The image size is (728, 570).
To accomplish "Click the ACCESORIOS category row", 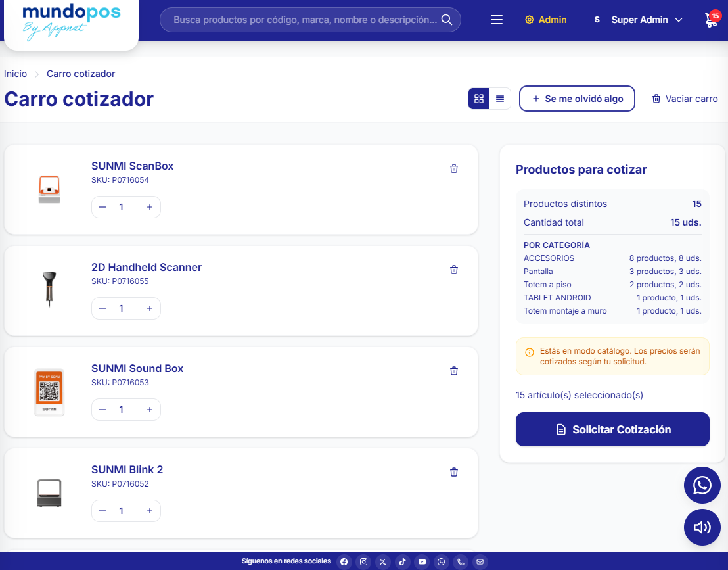I will pyautogui.click(x=612, y=258).
